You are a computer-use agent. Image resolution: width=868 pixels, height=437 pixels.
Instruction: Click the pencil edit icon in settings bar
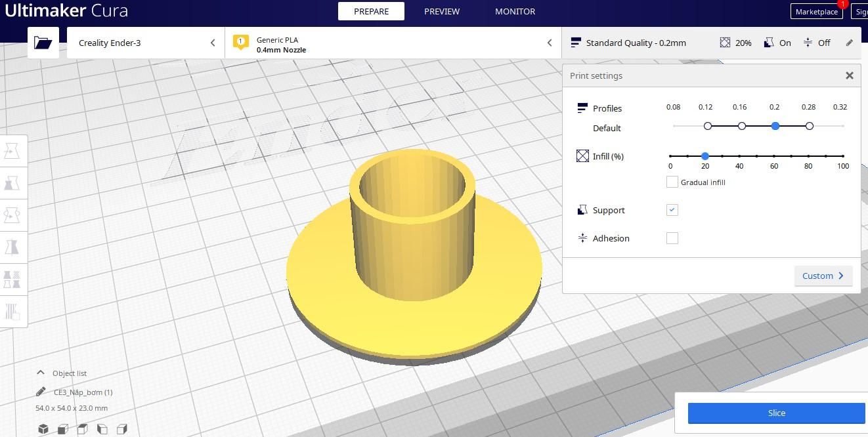tap(850, 43)
